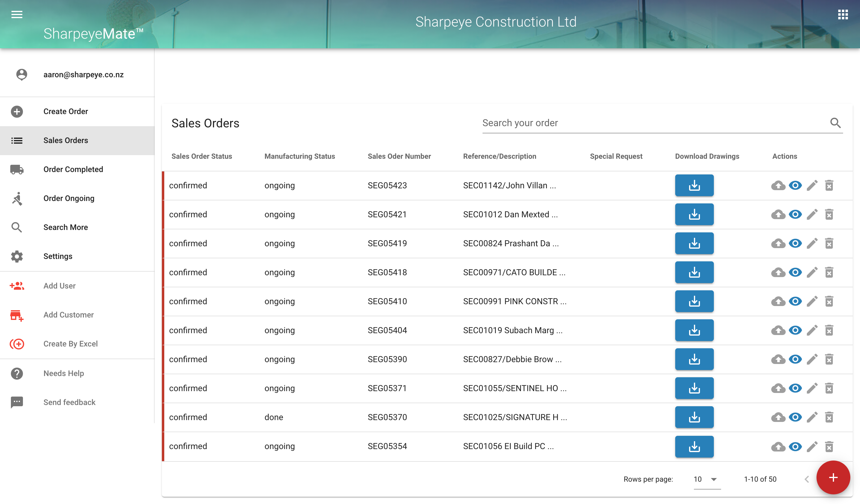Click the user account avatar icon

21,74
